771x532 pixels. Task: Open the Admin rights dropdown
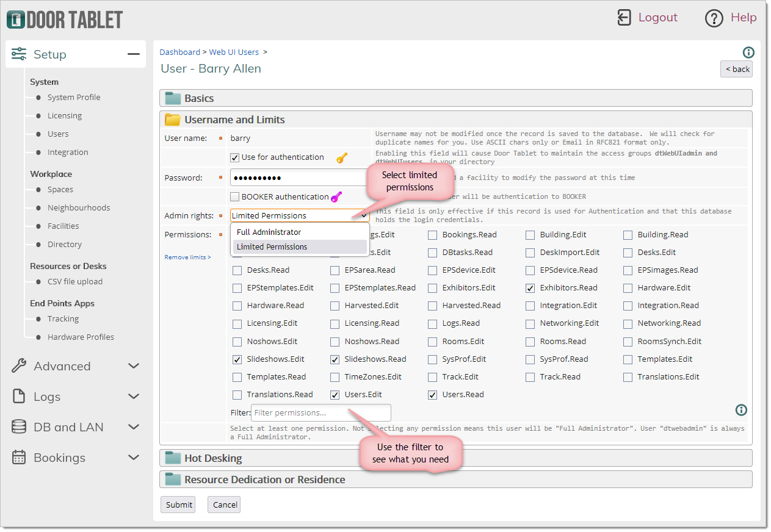tap(300, 215)
